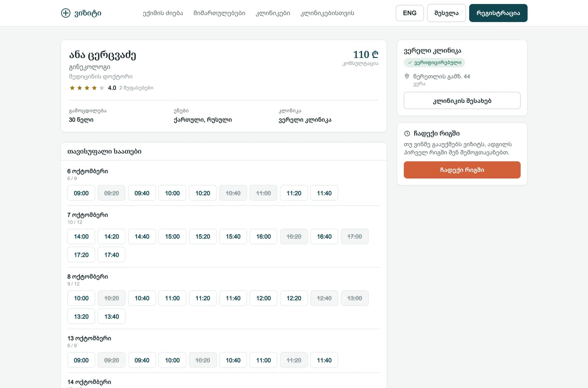Click the 110 ₾ consultation price
The image size is (588, 388).
tap(365, 54)
